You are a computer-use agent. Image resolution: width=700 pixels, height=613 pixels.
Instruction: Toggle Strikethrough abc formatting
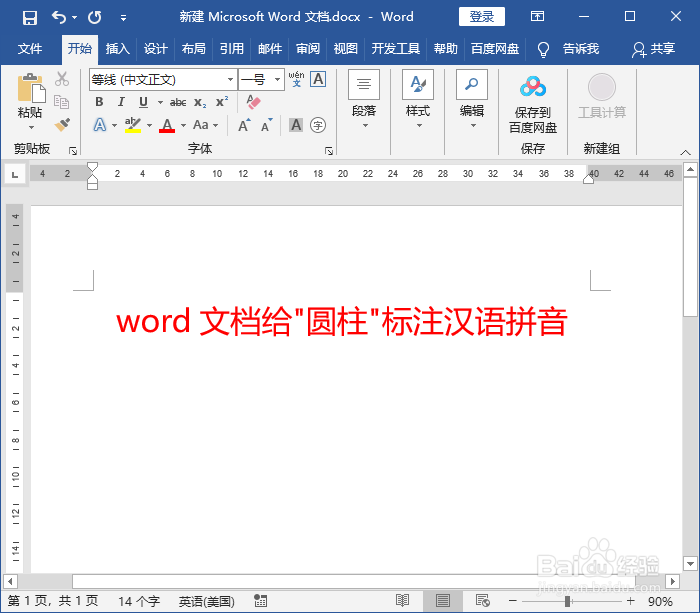click(178, 102)
